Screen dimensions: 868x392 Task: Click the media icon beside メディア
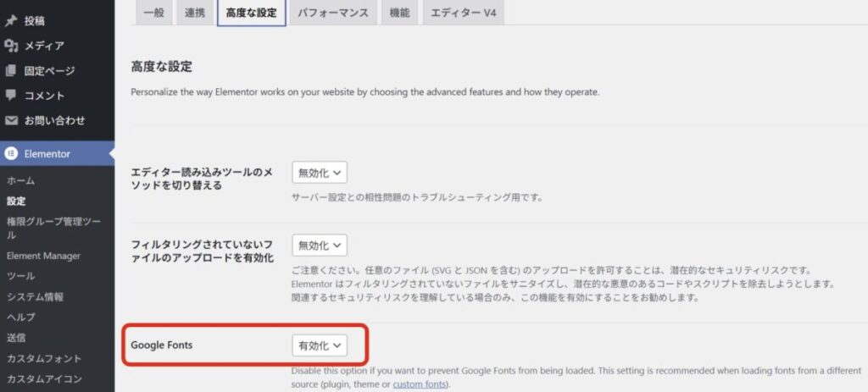pos(11,46)
